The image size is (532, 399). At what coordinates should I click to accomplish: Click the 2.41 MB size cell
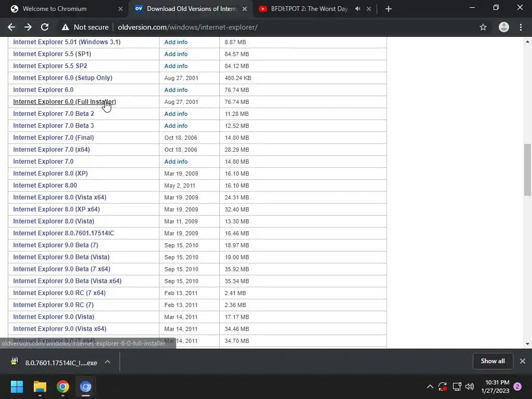pyautogui.click(x=235, y=293)
